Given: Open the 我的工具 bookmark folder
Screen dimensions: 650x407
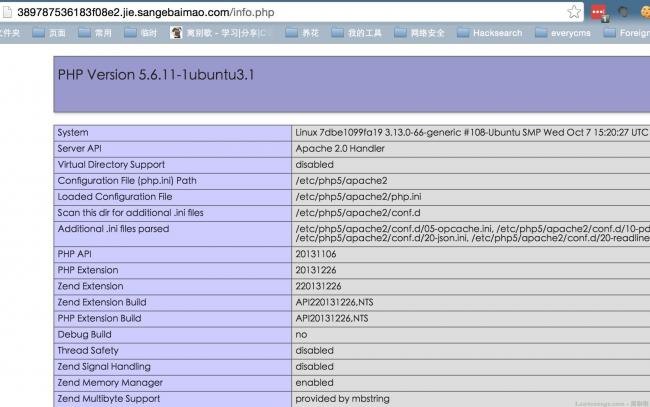Looking at the screenshot, I should pyautogui.click(x=357, y=33).
